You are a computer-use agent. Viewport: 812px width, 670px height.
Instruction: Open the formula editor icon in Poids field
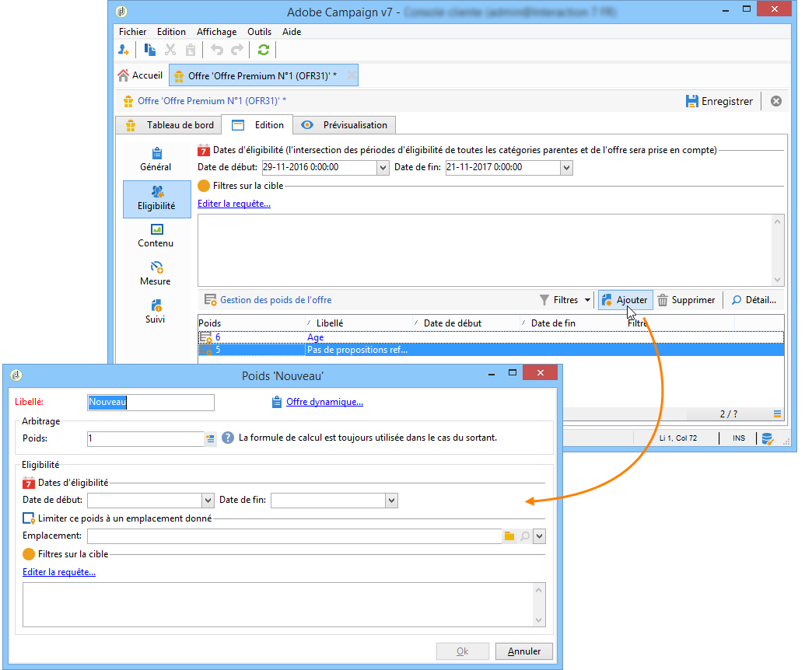pyautogui.click(x=210, y=438)
